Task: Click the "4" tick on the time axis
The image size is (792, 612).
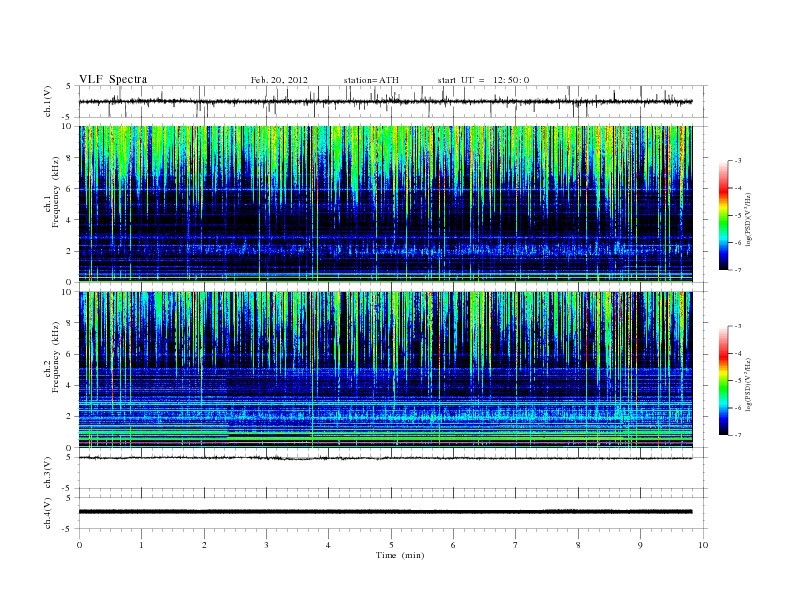Action: (328, 545)
